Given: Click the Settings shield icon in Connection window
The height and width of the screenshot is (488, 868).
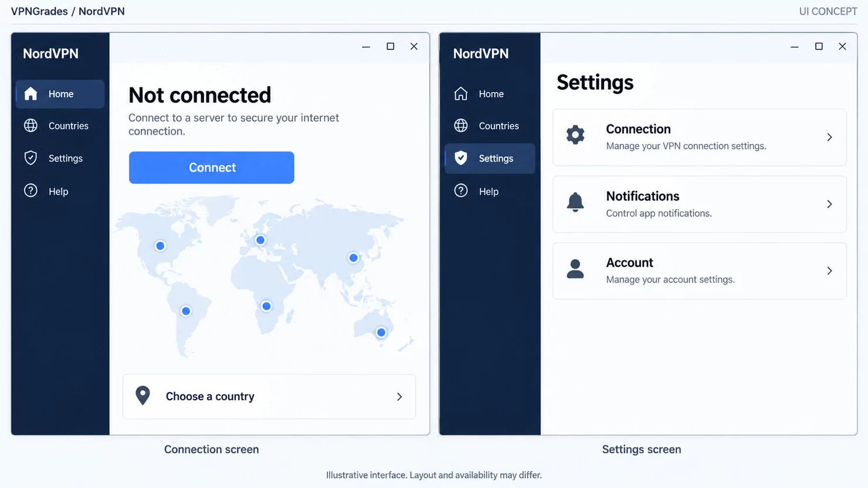Looking at the screenshot, I should pyautogui.click(x=30, y=158).
